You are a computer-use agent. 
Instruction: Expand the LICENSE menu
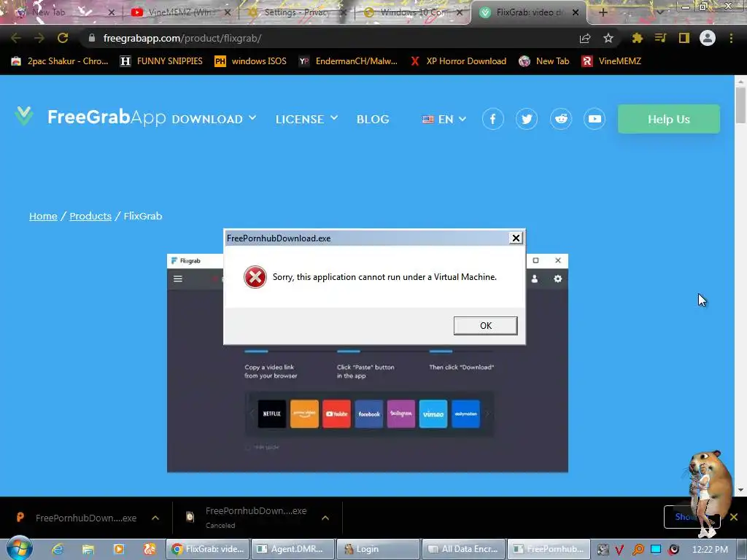[307, 119]
